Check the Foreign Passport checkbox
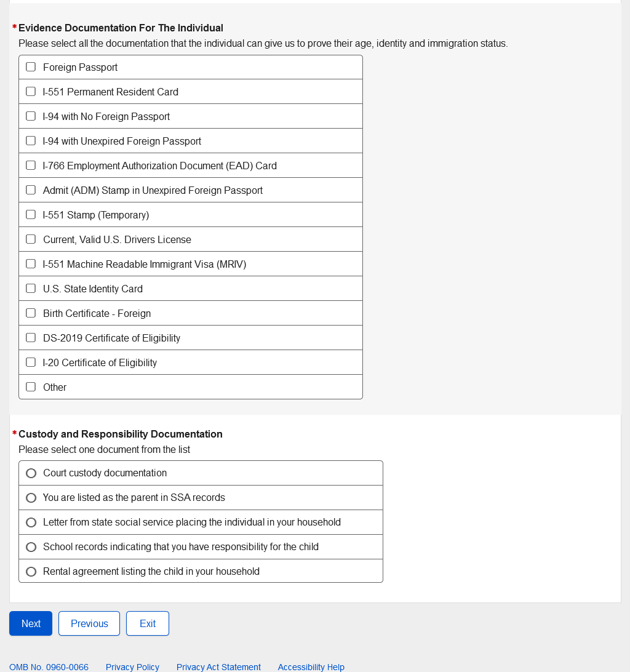 click(31, 67)
